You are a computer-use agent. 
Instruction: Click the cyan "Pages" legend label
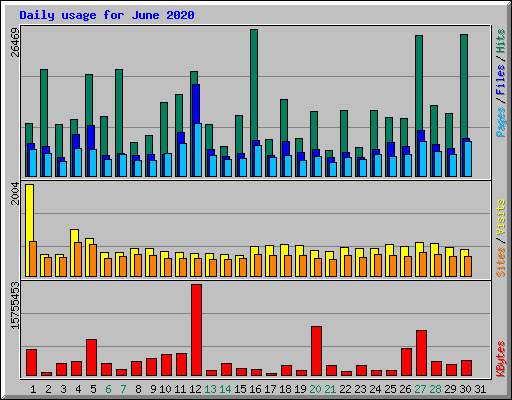pyautogui.click(x=500, y=122)
